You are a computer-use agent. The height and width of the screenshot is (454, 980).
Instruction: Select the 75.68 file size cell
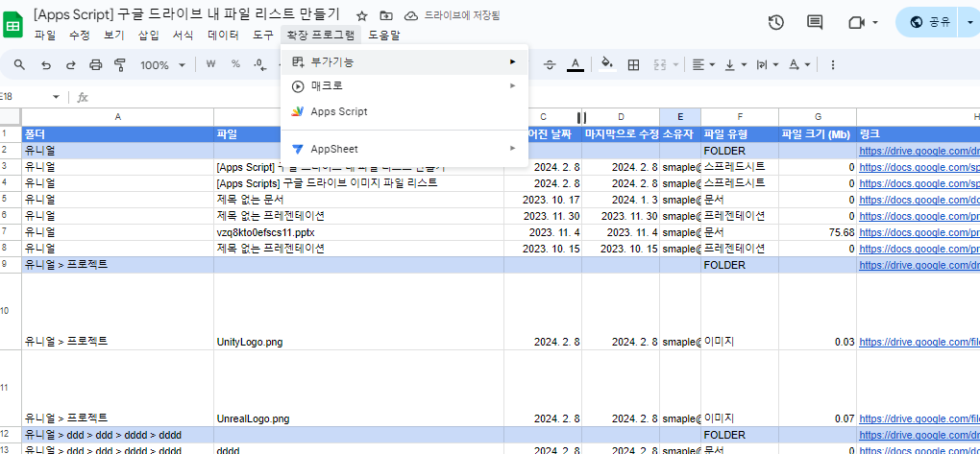pyautogui.click(x=818, y=232)
